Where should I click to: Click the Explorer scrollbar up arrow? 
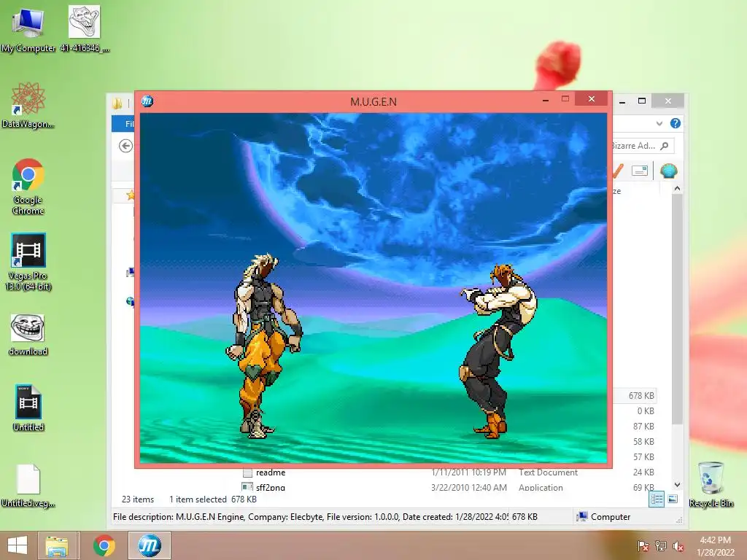click(x=677, y=189)
